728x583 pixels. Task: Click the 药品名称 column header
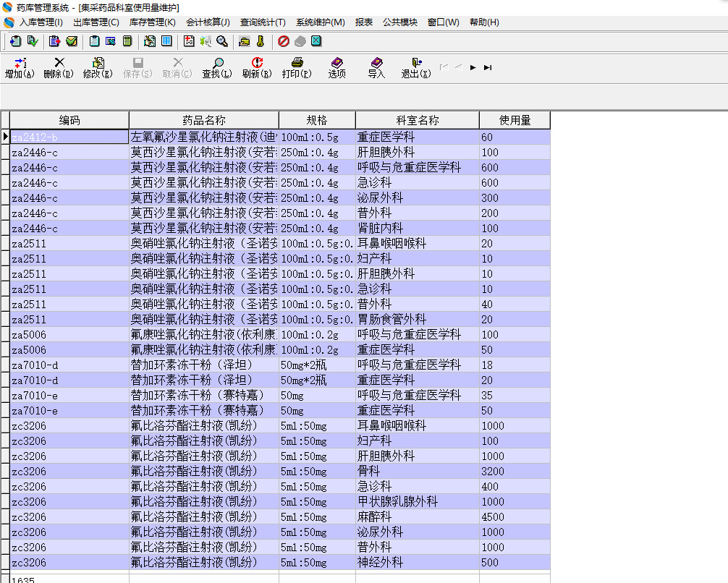click(x=204, y=120)
